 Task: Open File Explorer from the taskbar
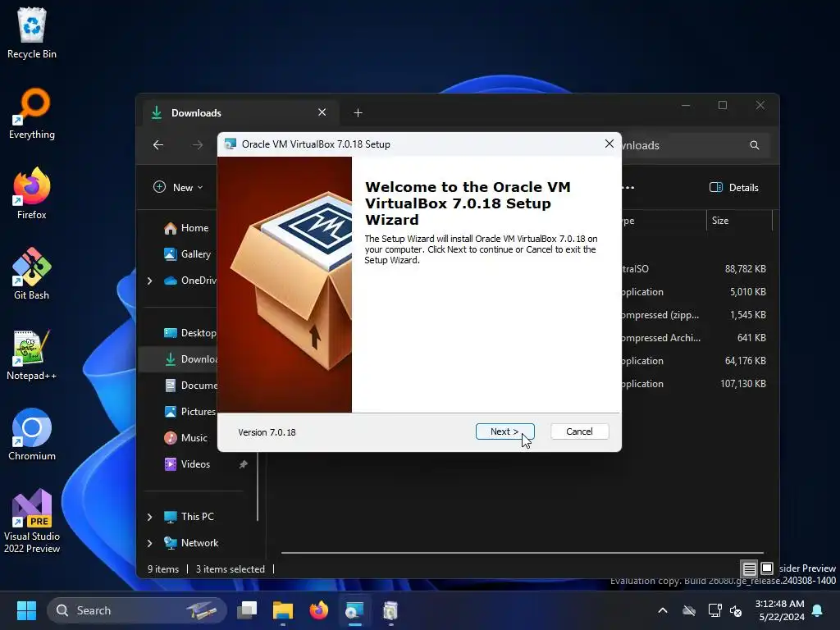coord(283,610)
